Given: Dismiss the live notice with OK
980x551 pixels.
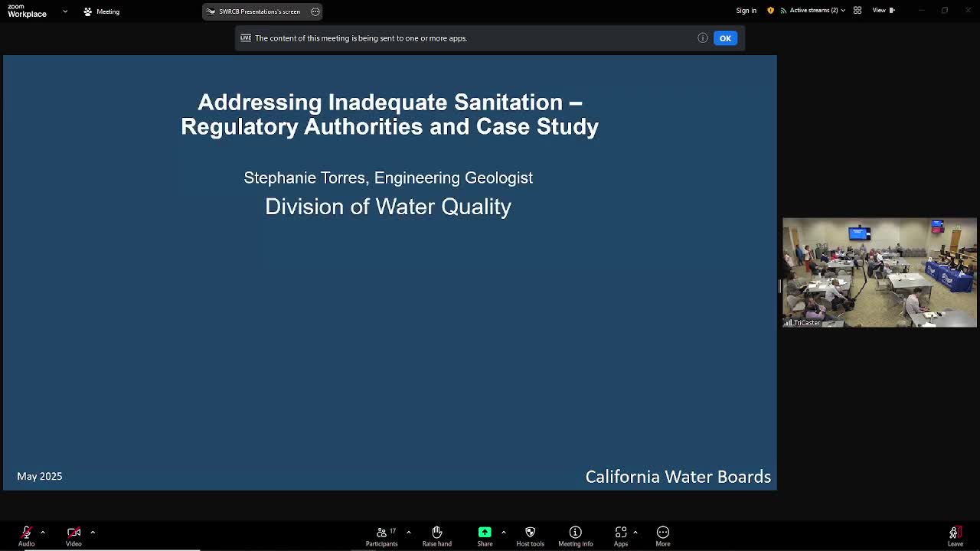Looking at the screenshot, I should (x=725, y=38).
